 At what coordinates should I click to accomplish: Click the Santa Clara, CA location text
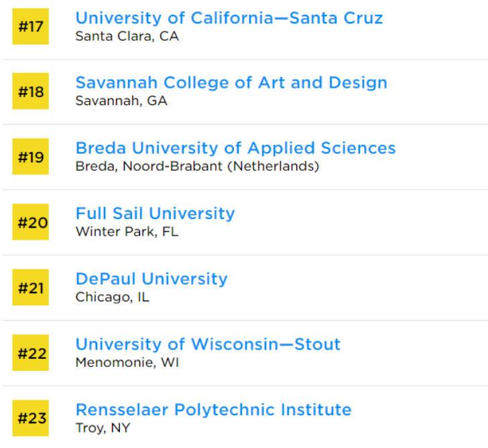click(127, 36)
